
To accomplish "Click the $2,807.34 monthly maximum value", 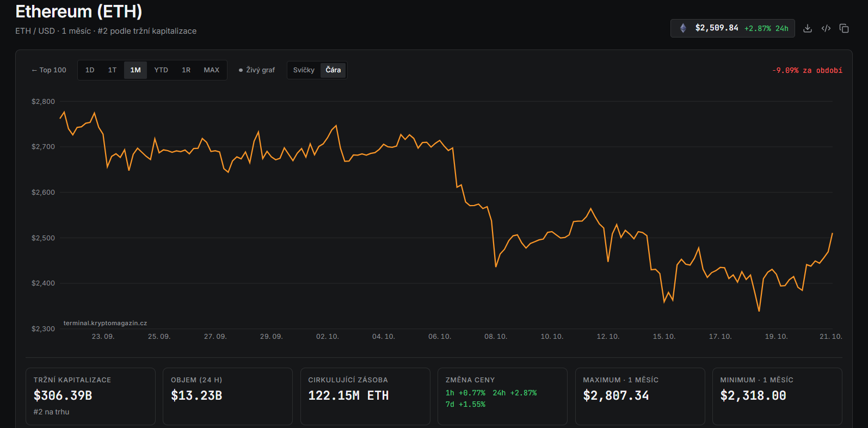I will (616, 395).
